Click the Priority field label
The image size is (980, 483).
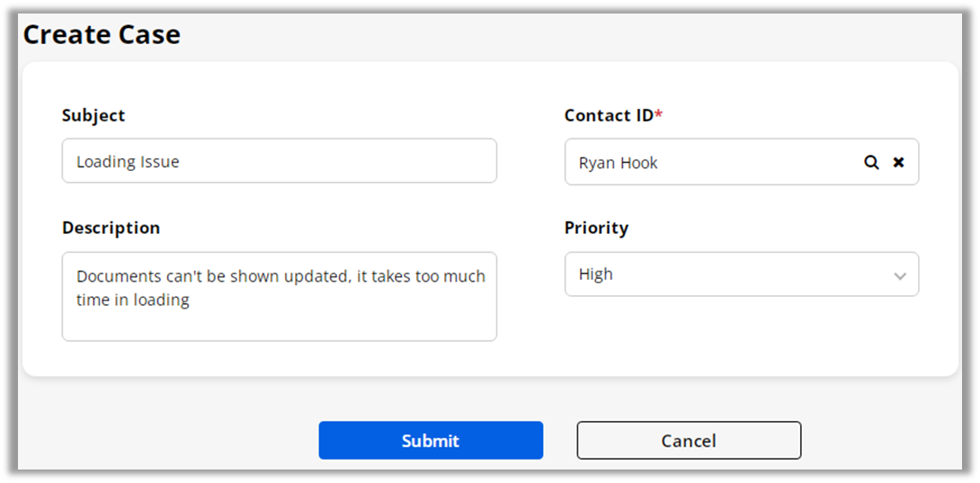(596, 228)
